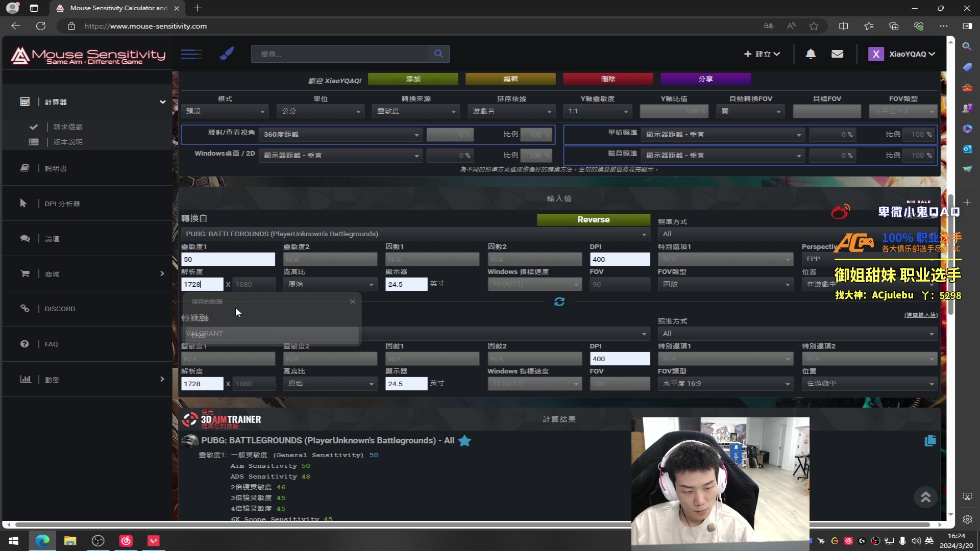Open the 水平度 16:9 FOV type dropdown
Viewport: 980px width, 551px height.
click(725, 384)
